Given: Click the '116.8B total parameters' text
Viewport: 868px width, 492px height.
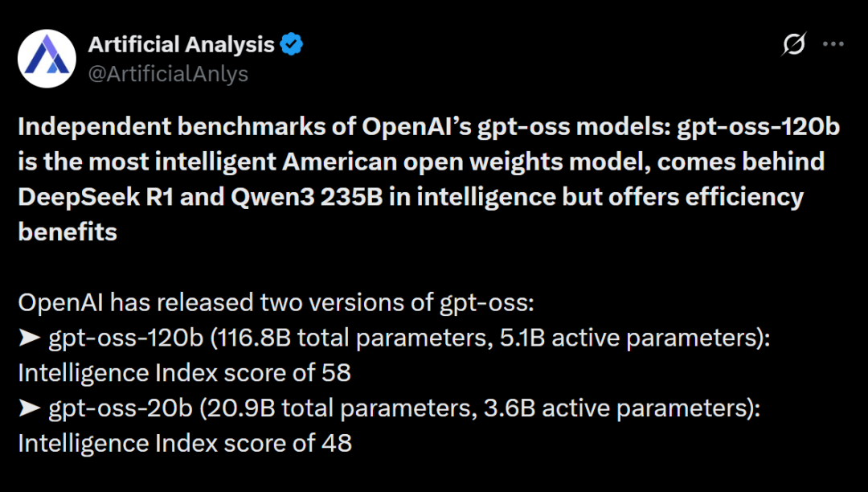Looking at the screenshot, I should [x=352, y=338].
